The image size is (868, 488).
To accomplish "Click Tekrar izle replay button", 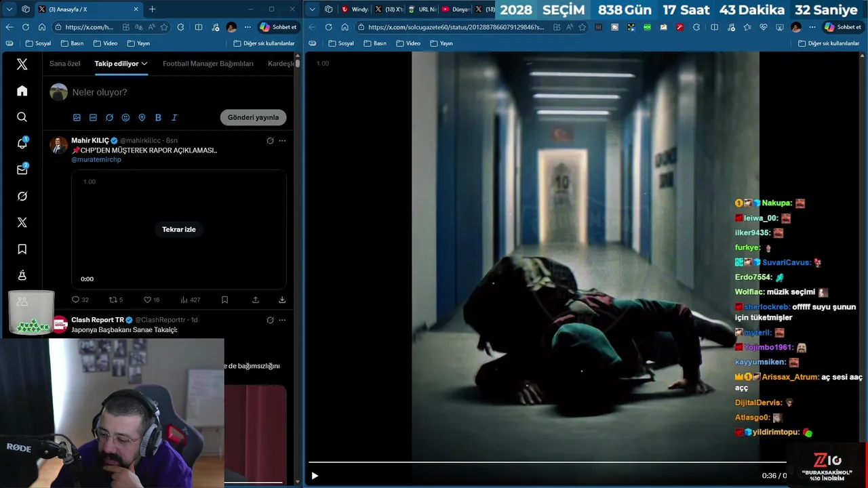I will (x=179, y=229).
